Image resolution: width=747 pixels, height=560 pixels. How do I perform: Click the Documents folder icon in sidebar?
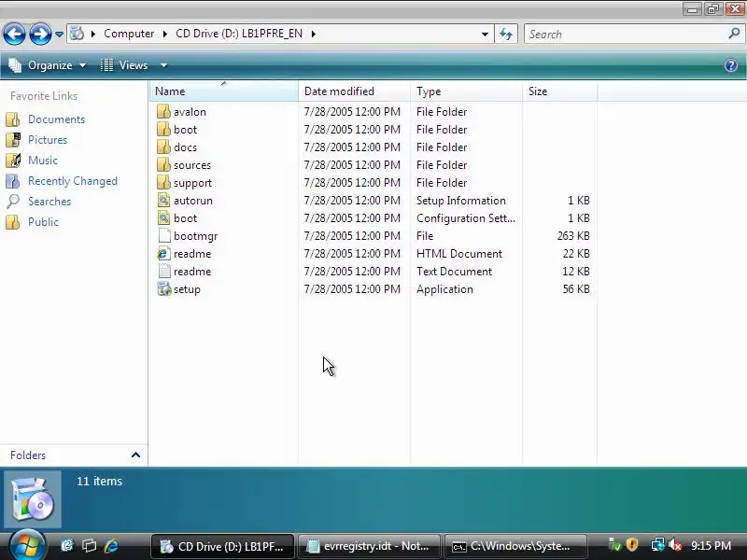click(x=13, y=119)
